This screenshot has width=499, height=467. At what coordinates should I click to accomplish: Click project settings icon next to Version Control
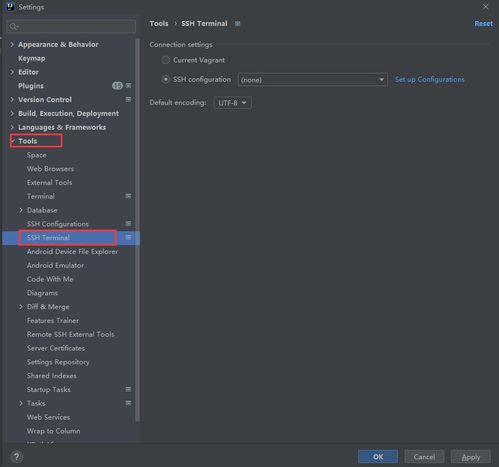pyautogui.click(x=128, y=99)
